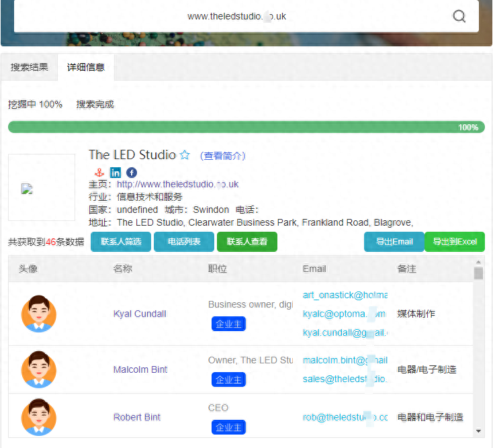
Task: Switch to the 搜索结果 tab
Action: tap(30, 67)
